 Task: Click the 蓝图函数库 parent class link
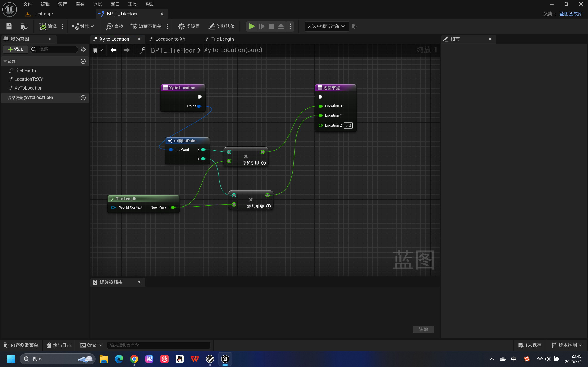tap(571, 14)
